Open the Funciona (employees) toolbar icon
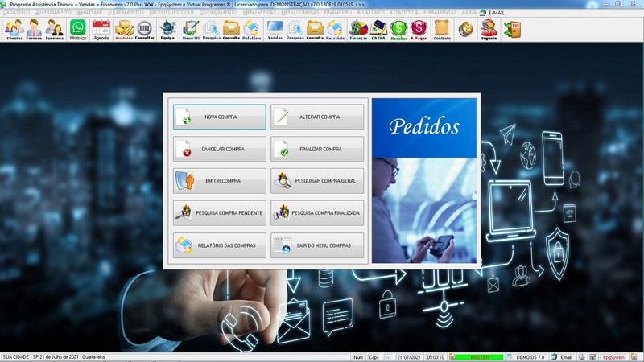The image size is (644, 362). click(54, 30)
